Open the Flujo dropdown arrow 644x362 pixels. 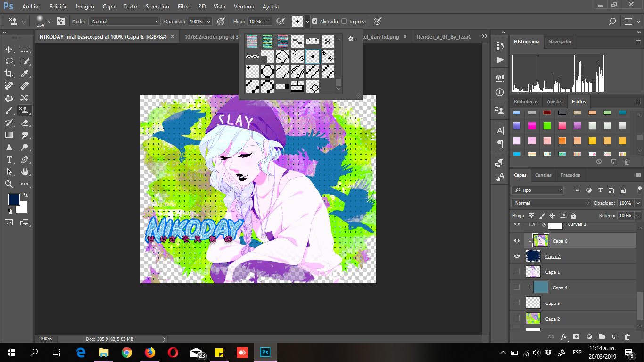pyautogui.click(x=268, y=21)
